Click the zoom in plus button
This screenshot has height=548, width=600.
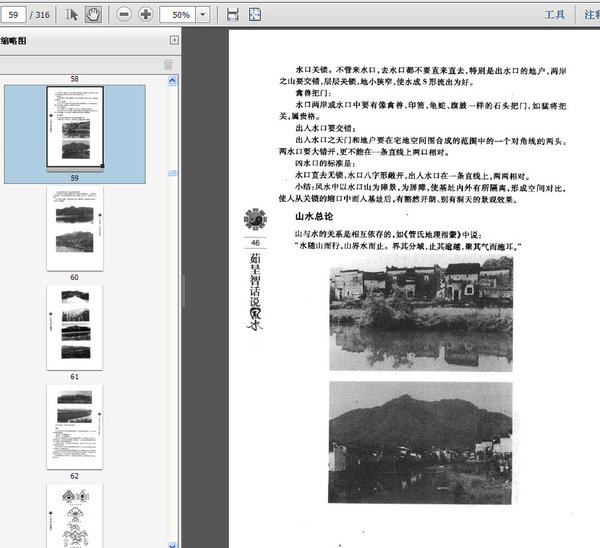(146, 15)
